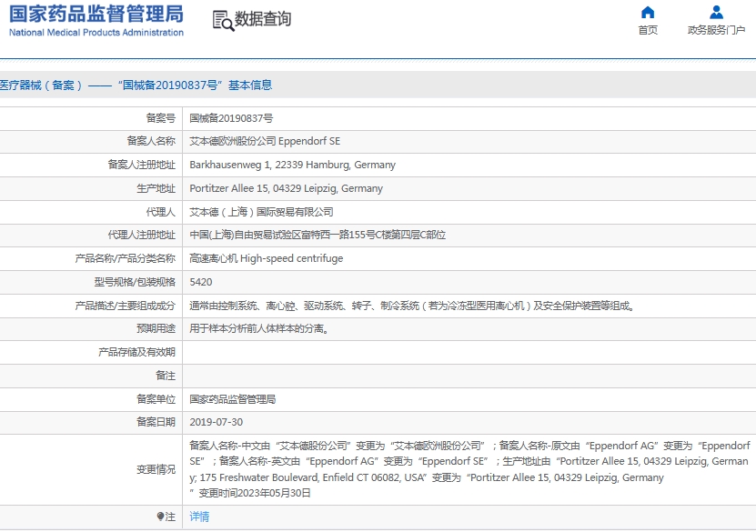The height and width of the screenshot is (532, 756).
Task: Click the 国家药品监督管理局 logo
Action: [96, 14]
